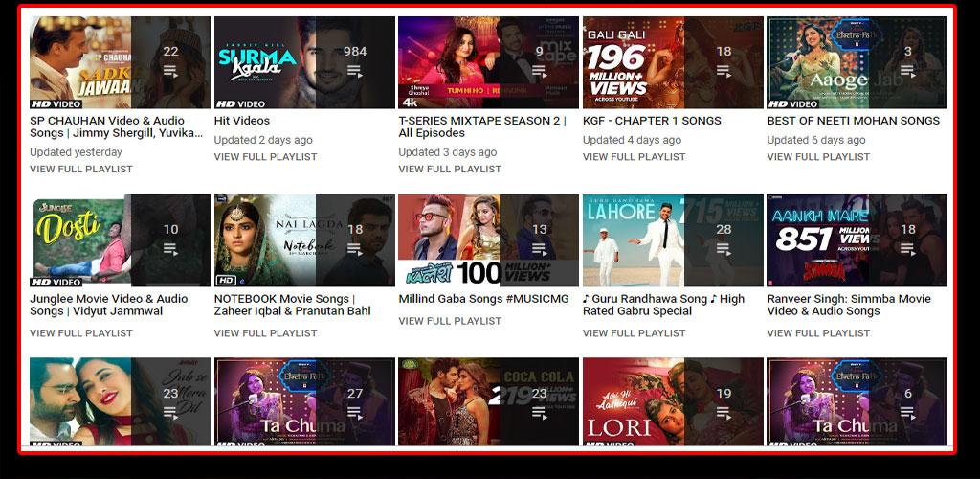View full playlist under NOTEBOOK Movie Songs
The width and height of the screenshot is (980, 479).
266,333
